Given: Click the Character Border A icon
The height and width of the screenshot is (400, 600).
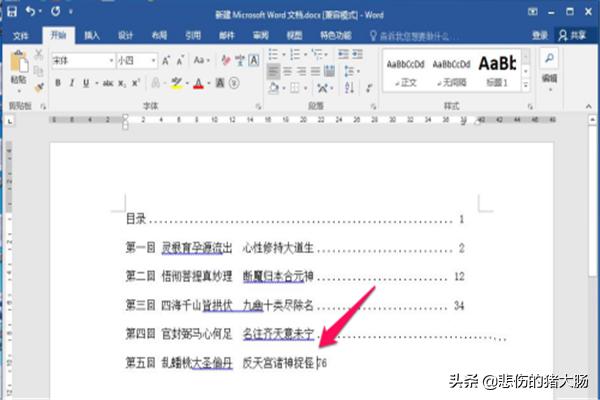Looking at the screenshot, I should (x=254, y=60).
